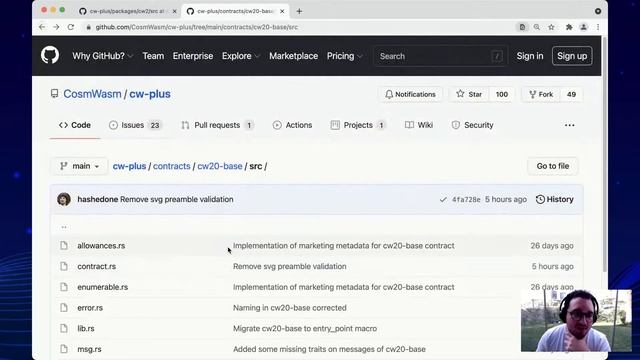Click the browser reload icon
640x360 pixels.
[71, 27]
